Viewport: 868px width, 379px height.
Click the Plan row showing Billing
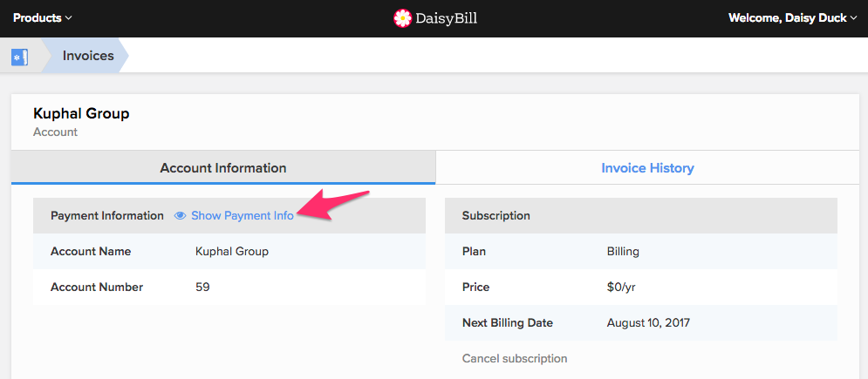641,252
